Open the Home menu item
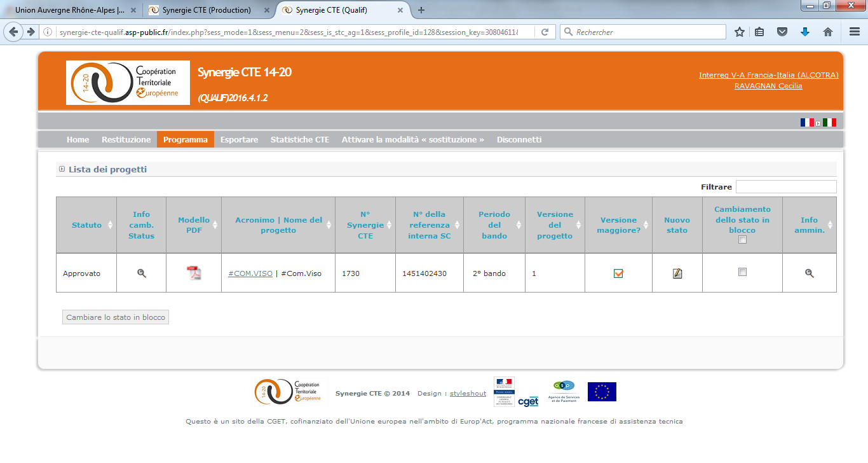868x463 pixels. [78, 139]
